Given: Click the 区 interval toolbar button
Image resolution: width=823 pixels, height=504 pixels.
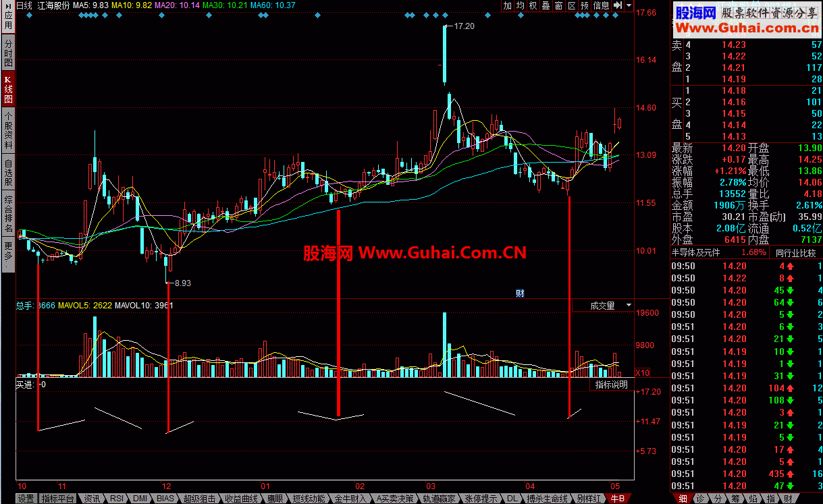Looking at the screenshot, I should (x=572, y=5).
